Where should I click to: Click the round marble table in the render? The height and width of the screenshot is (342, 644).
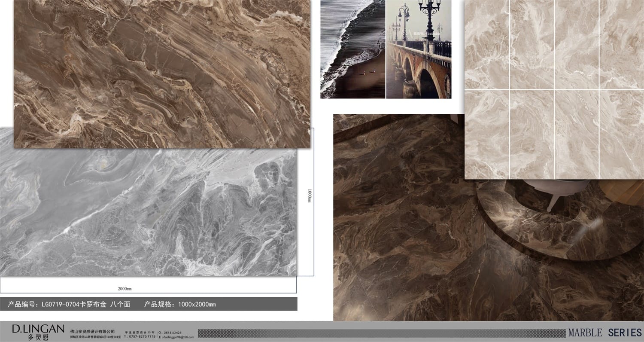tap(558, 223)
